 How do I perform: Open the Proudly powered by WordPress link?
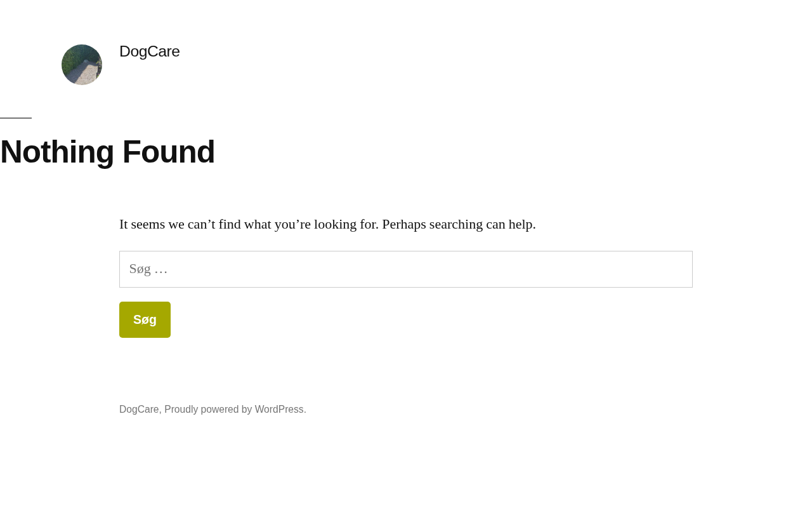tap(234, 410)
